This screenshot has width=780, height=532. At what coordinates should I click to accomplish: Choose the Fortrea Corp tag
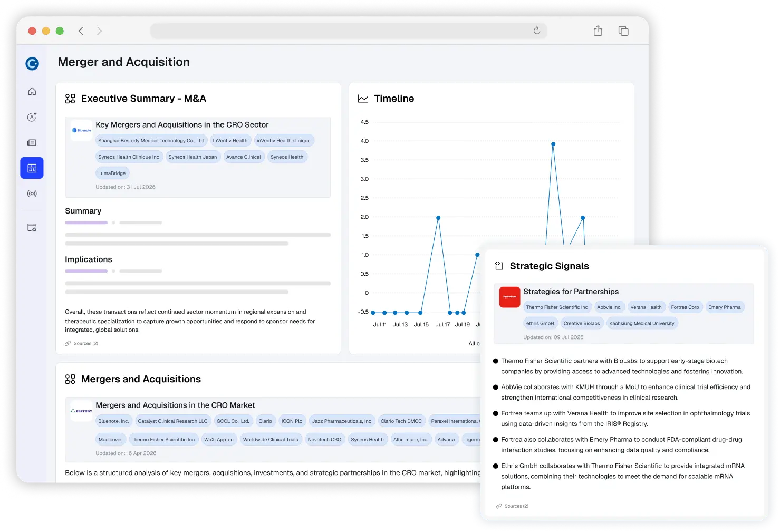coord(685,307)
